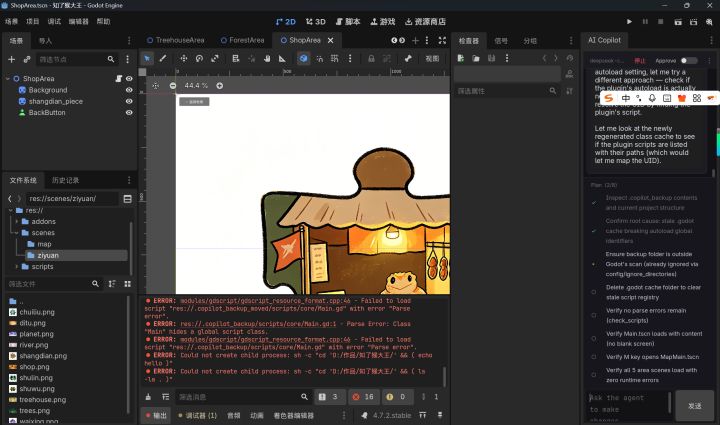Expand the addons folder
The width and height of the screenshot is (720, 425).
pyautogui.click(x=17, y=221)
